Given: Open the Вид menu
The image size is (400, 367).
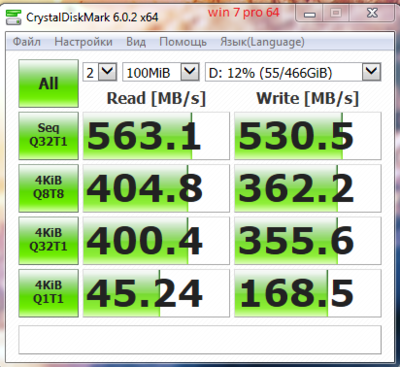Looking at the screenshot, I should pos(136,42).
